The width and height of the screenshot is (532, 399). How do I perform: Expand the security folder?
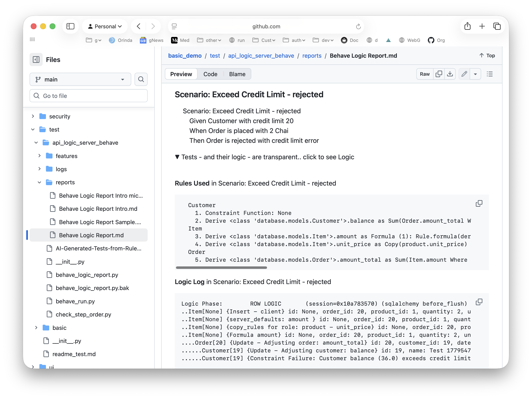click(33, 116)
